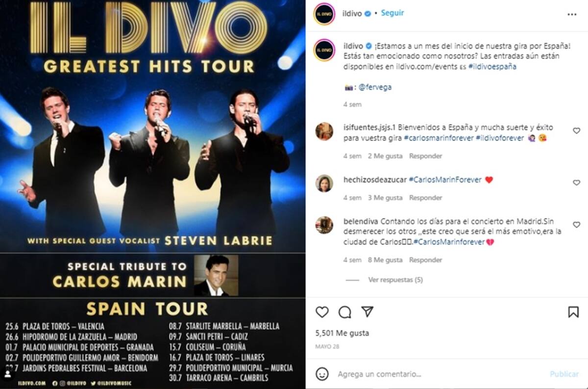Like the post with the heart icon
Viewport: 588px width, 389px height.
322,312
